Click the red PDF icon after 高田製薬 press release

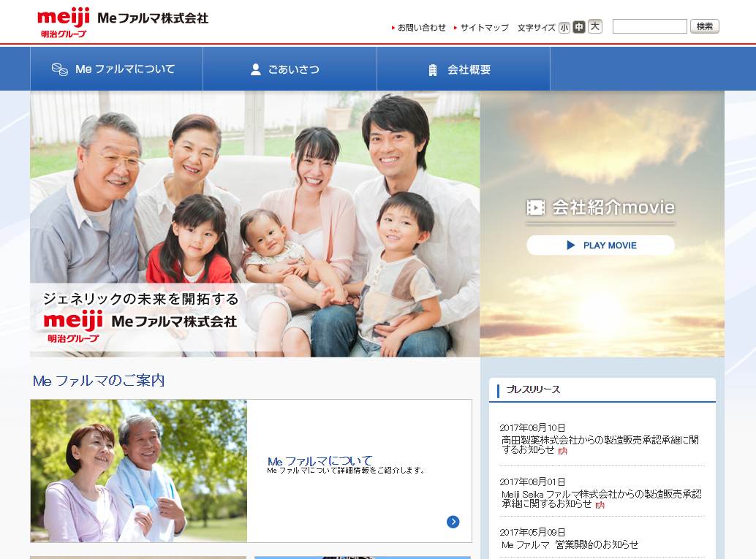pos(563,451)
